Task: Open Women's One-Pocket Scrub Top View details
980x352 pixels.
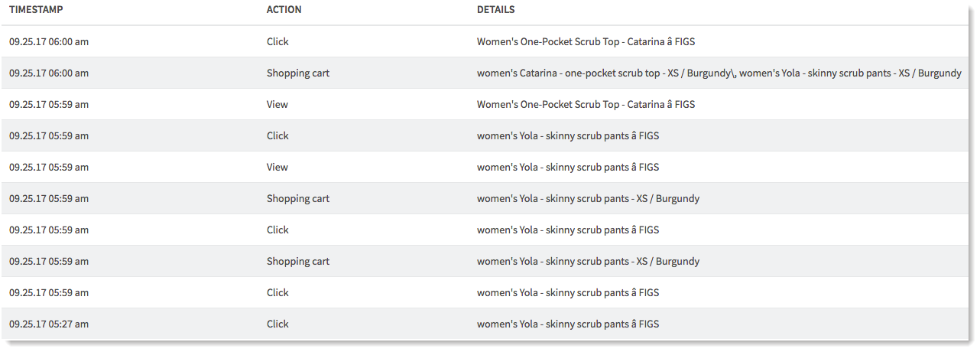Action: coord(586,105)
